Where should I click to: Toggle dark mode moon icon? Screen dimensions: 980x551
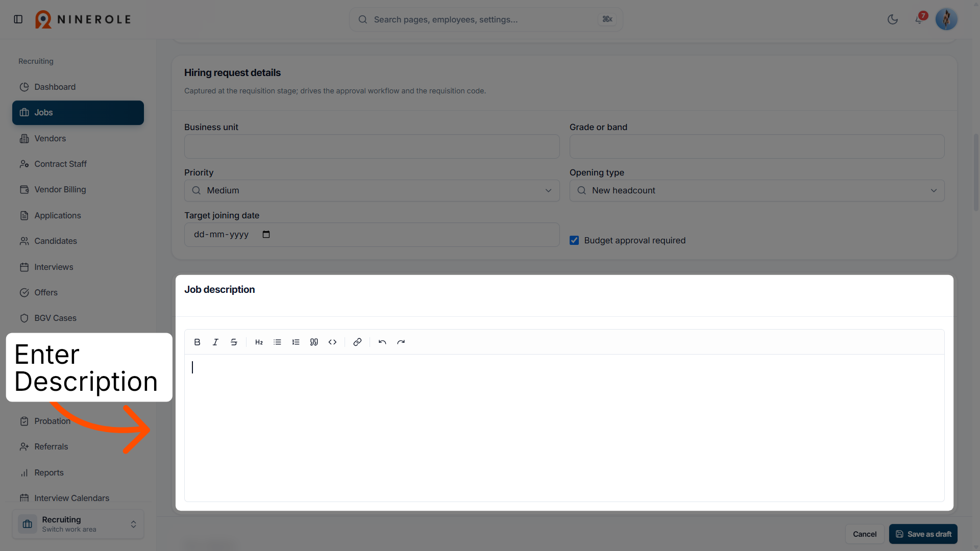[x=893, y=19]
